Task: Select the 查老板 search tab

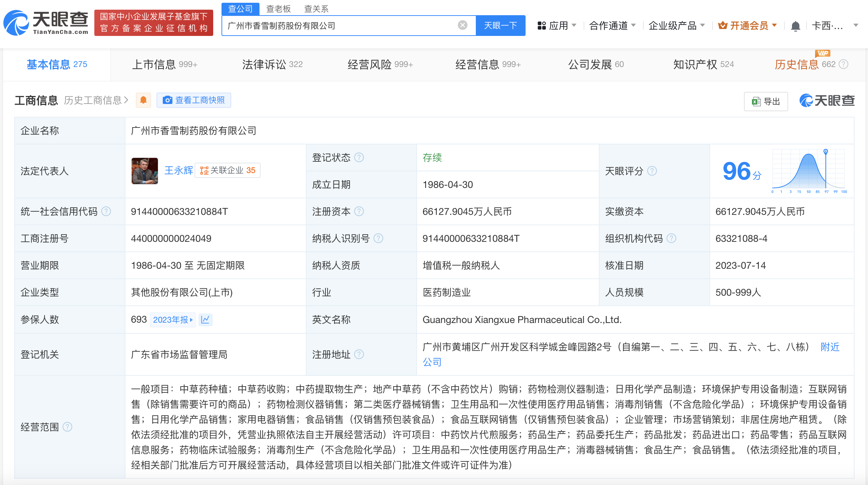Action: (x=279, y=9)
